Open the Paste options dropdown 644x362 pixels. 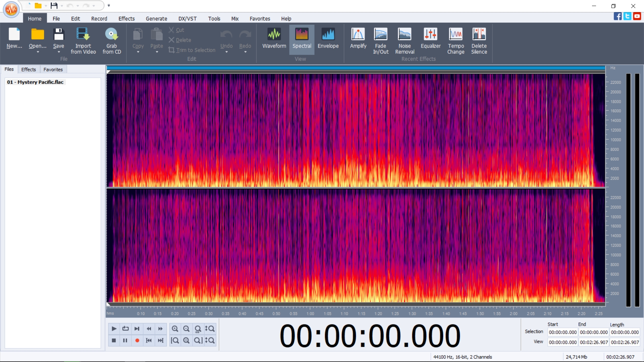click(x=156, y=52)
